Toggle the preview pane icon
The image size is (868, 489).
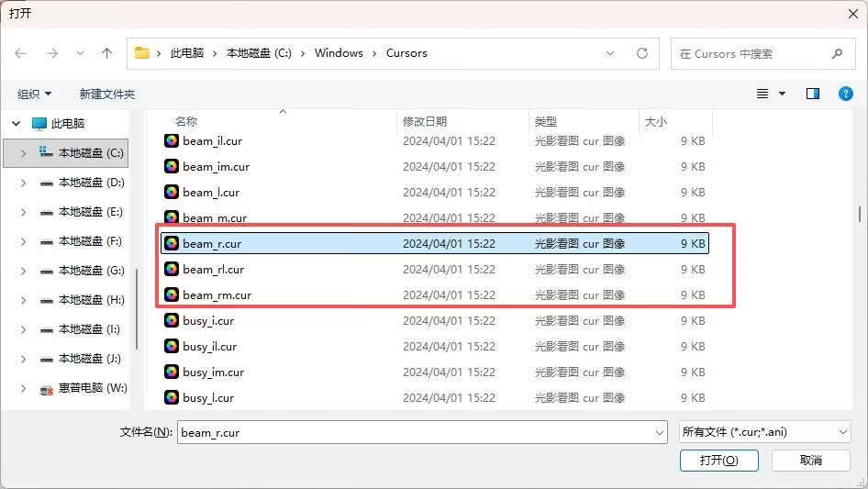813,94
